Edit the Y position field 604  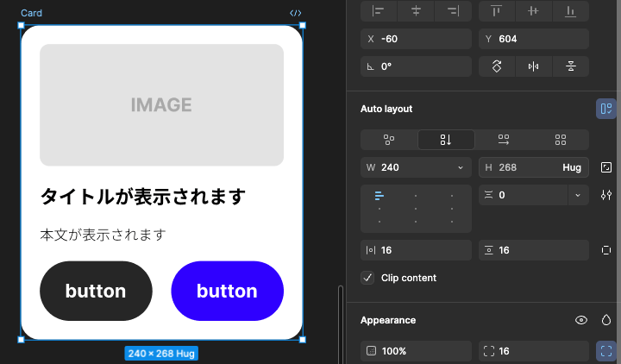coord(534,39)
